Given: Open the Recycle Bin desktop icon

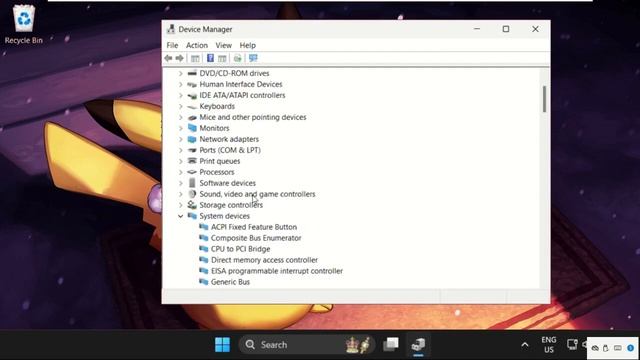Looking at the screenshot, I should tap(24, 24).
